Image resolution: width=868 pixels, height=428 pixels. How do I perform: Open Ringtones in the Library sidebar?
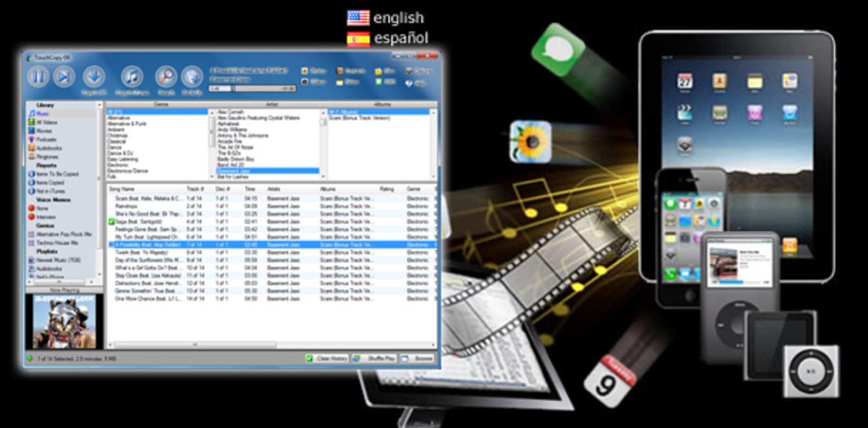[x=43, y=157]
